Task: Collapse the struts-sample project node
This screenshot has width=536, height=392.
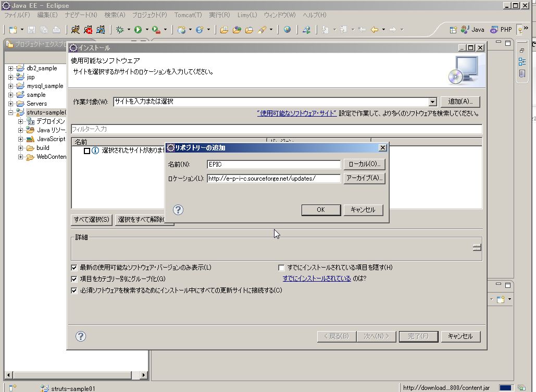Action: (x=10, y=112)
